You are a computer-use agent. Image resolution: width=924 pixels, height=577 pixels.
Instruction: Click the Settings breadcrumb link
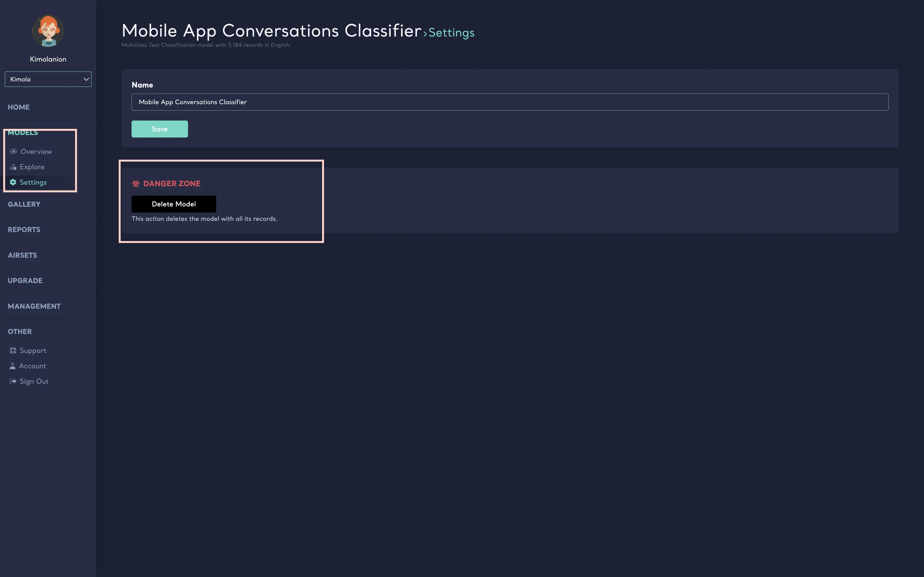coord(451,33)
